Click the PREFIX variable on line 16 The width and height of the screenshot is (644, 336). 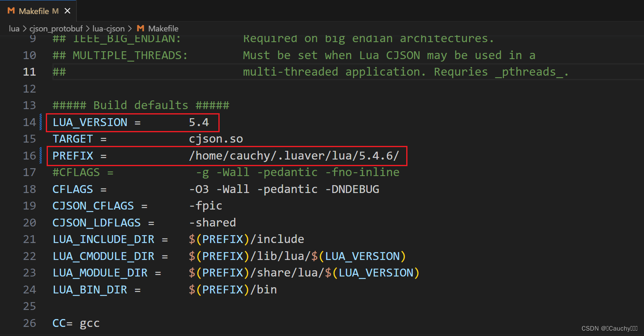[x=73, y=156]
